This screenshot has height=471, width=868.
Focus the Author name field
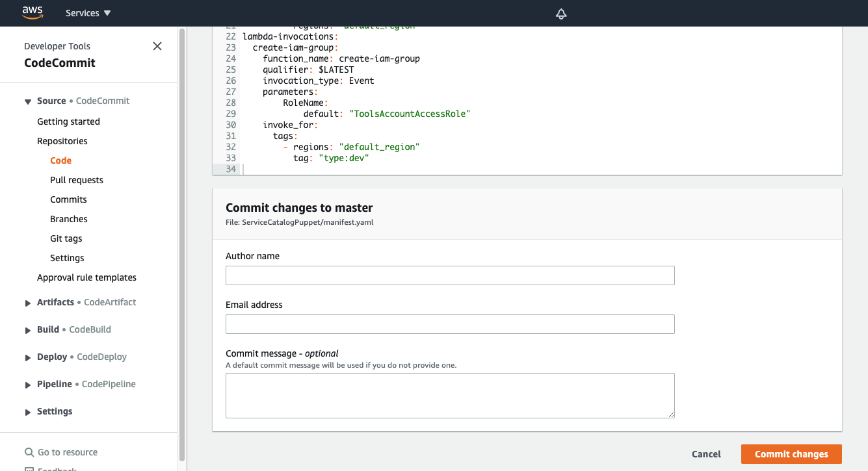pyautogui.click(x=450, y=275)
